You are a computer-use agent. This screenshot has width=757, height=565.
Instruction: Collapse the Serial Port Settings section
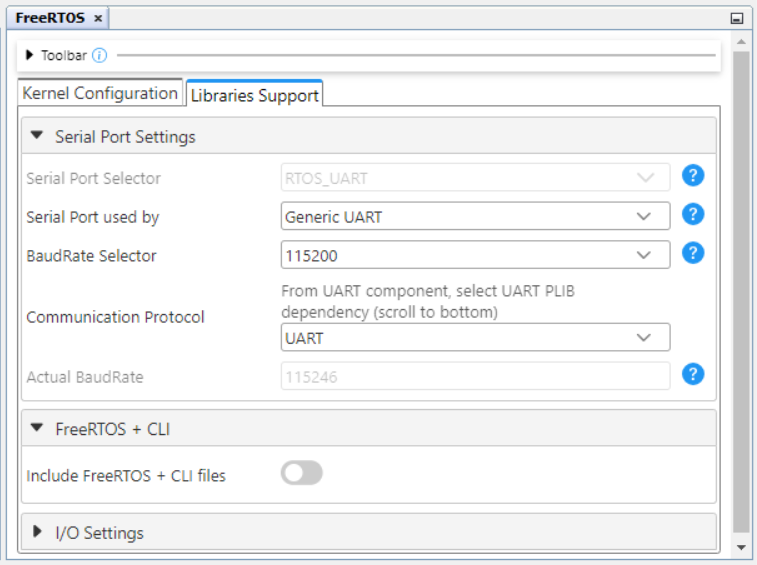coord(37,135)
